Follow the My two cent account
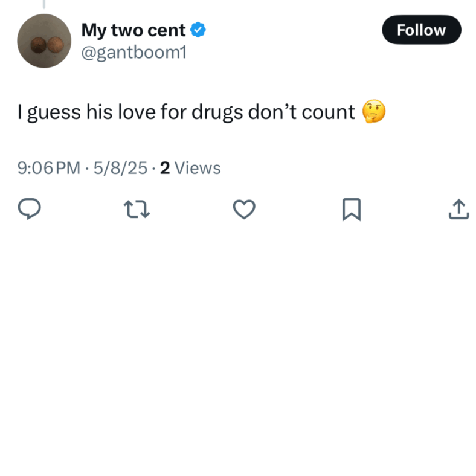476x476 pixels. pyautogui.click(x=422, y=30)
